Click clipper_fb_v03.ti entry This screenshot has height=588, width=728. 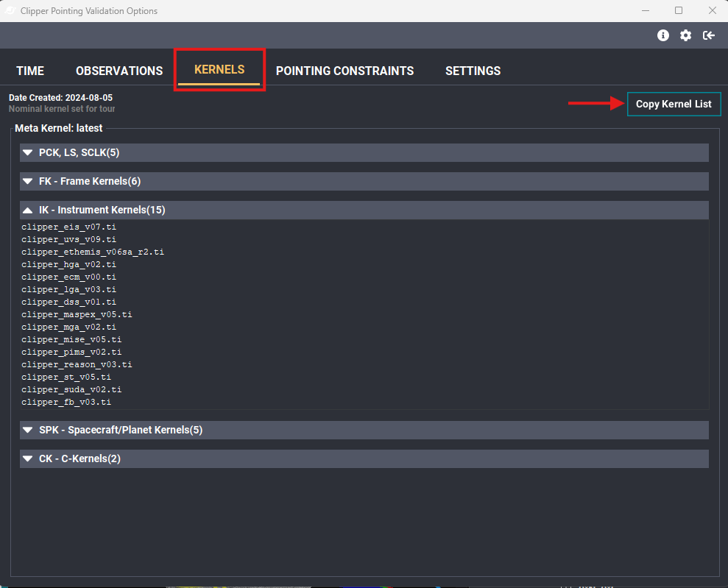click(66, 403)
